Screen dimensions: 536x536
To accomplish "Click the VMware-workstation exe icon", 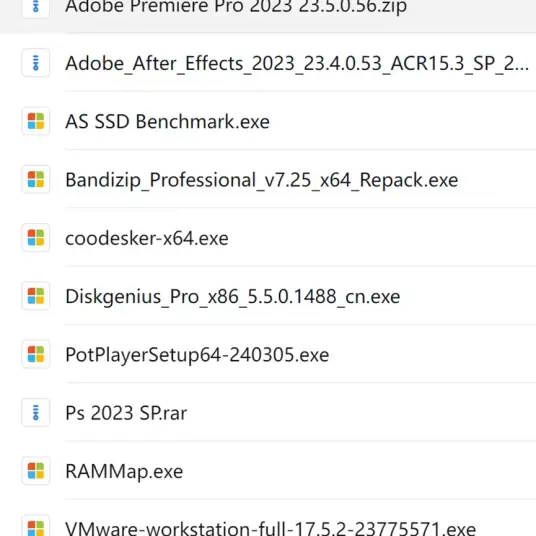I will [x=36, y=526].
